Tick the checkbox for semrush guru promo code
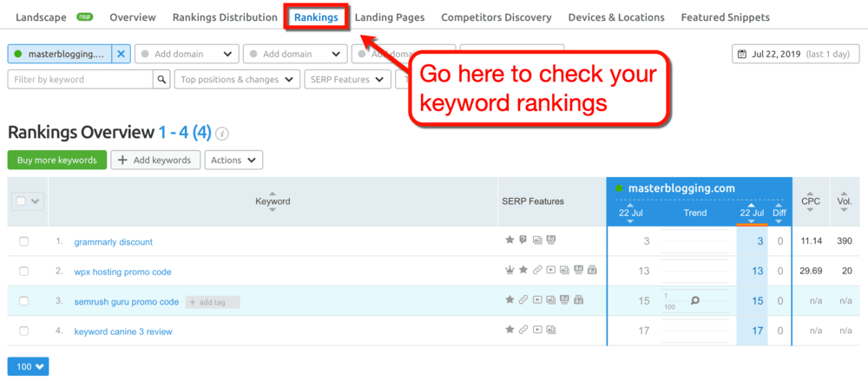Screen dimensions: 868x381 pos(23,301)
